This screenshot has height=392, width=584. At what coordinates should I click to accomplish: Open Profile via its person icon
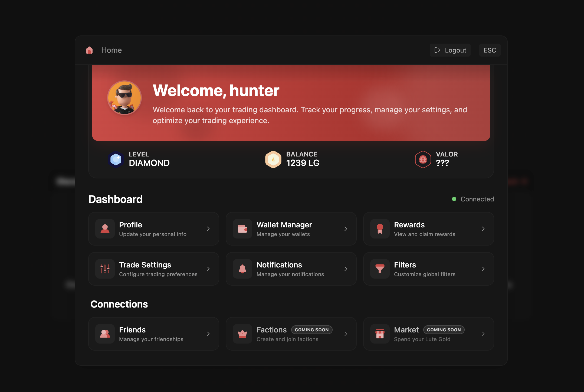coord(105,229)
